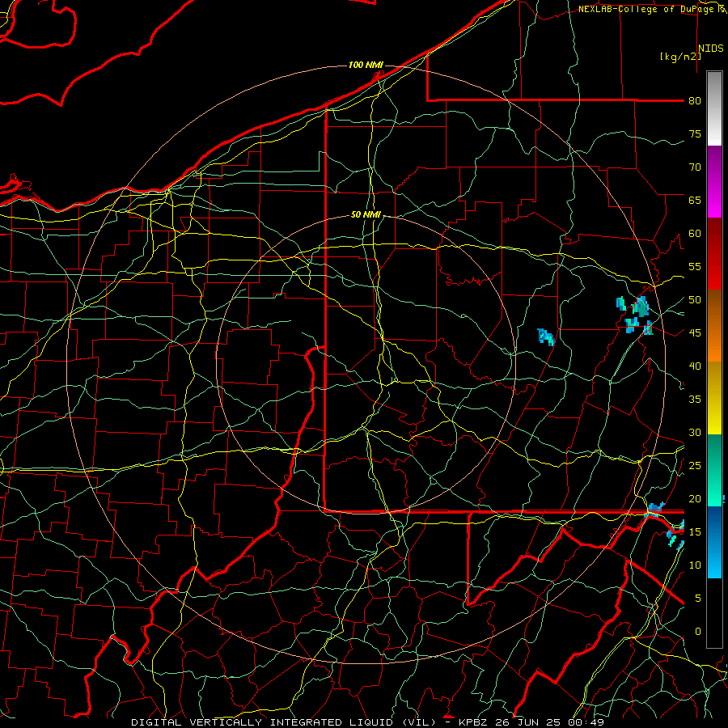Click the 70 value on the VIL scale
728x728 pixels.
click(695, 167)
